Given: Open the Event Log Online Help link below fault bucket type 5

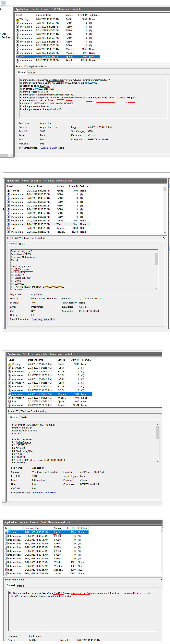Looking at the screenshot, I should 44,493.
